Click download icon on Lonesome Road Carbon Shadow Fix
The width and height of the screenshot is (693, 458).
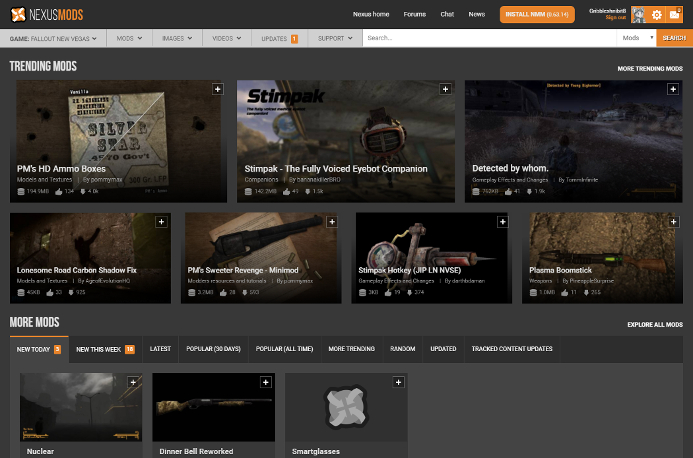[x=71, y=293]
